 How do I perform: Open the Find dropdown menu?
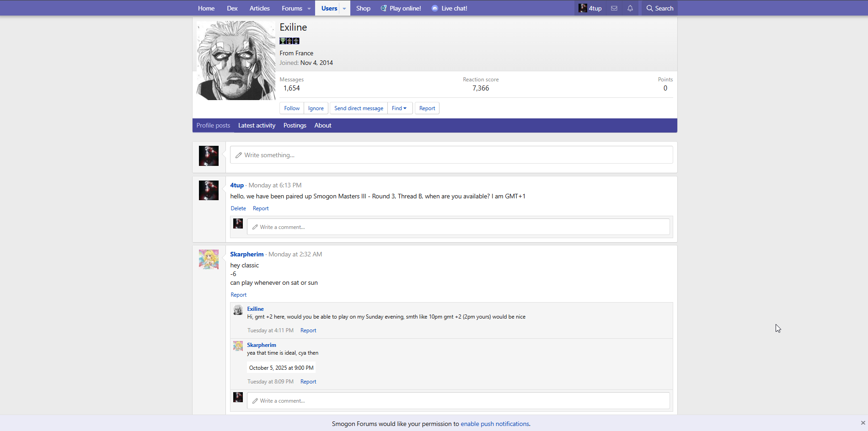click(x=399, y=108)
